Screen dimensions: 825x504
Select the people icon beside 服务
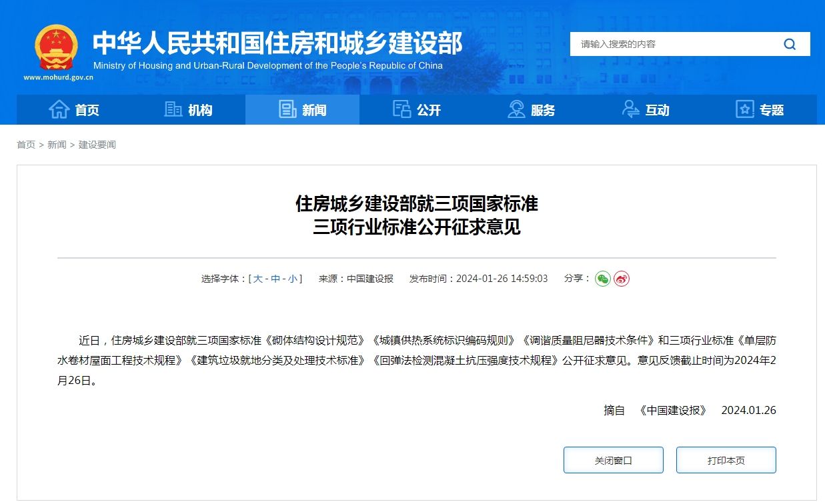[515, 109]
